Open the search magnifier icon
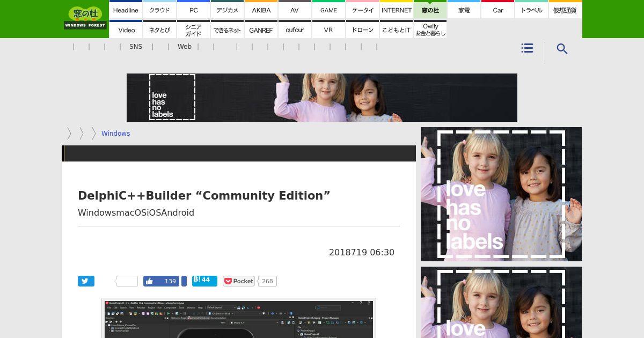 pyautogui.click(x=562, y=49)
